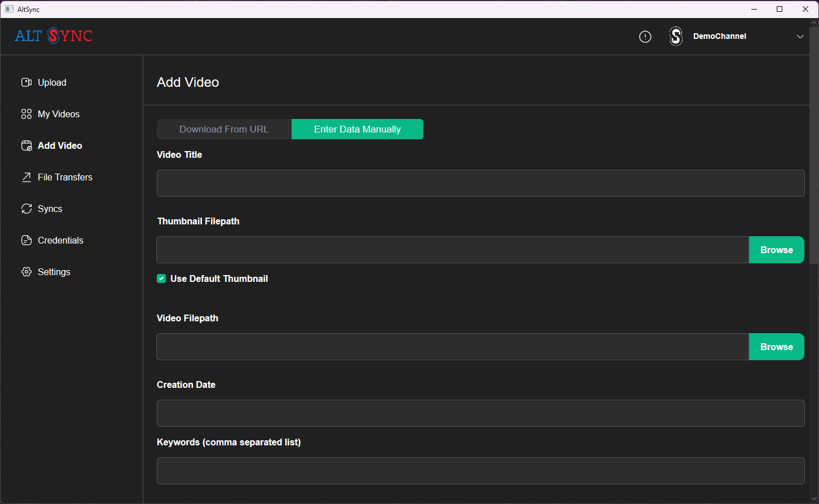Click the Add Video page heading
This screenshot has height=504, width=819.
[x=188, y=82]
